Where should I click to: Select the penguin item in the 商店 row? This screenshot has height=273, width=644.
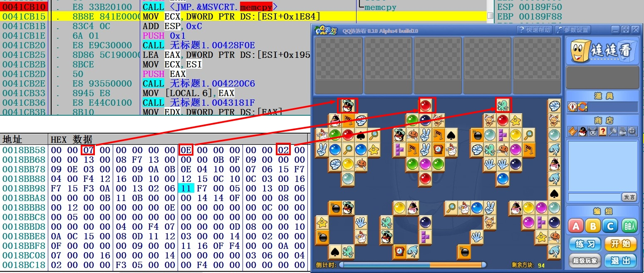click(582, 132)
